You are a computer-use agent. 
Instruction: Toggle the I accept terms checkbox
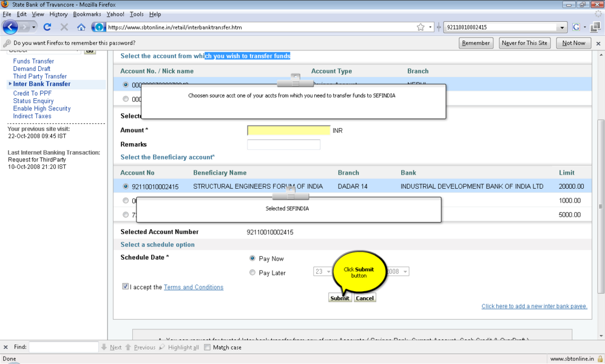point(125,287)
